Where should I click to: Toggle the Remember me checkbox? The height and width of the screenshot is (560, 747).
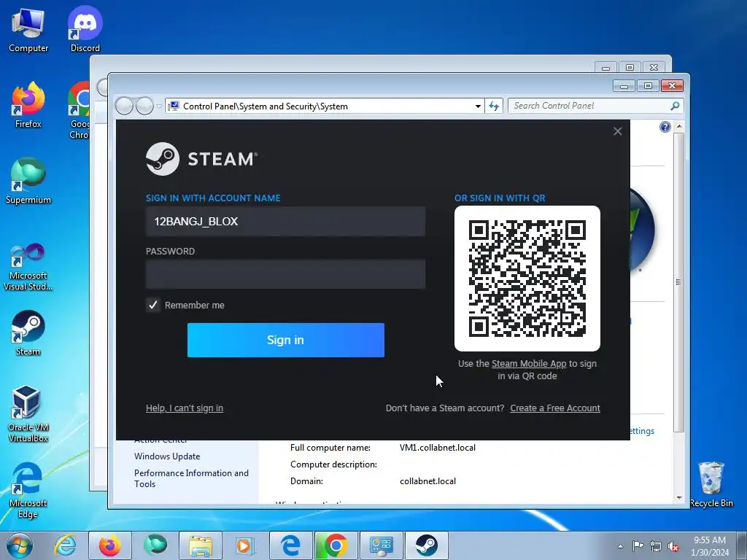153,306
